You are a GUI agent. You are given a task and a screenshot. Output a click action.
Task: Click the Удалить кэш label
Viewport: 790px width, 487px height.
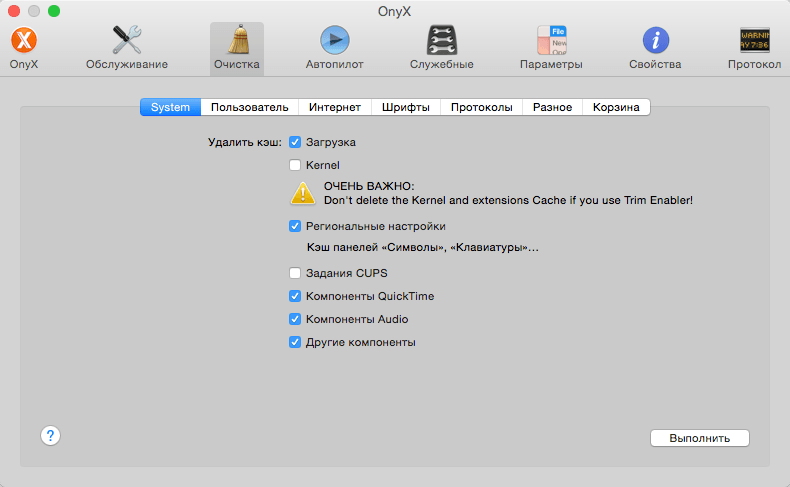(245, 143)
